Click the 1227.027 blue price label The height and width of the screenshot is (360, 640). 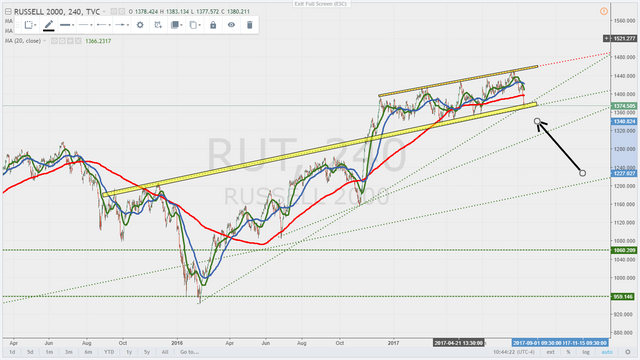point(624,173)
